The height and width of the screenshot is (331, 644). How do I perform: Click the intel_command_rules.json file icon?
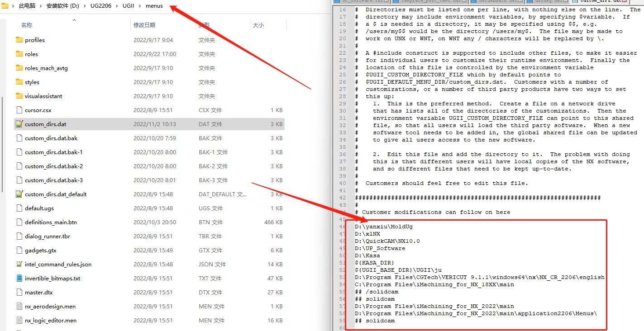pyautogui.click(x=19, y=264)
